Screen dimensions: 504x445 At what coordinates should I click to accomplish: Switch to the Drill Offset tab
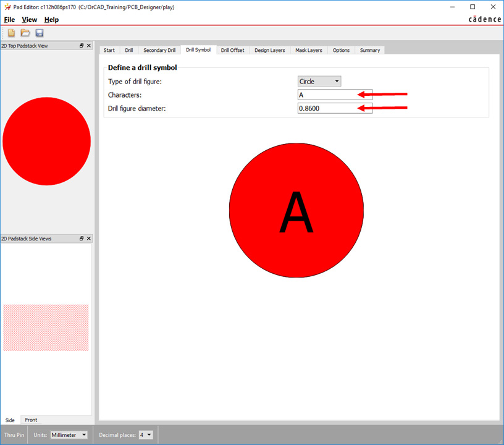coord(232,50)
